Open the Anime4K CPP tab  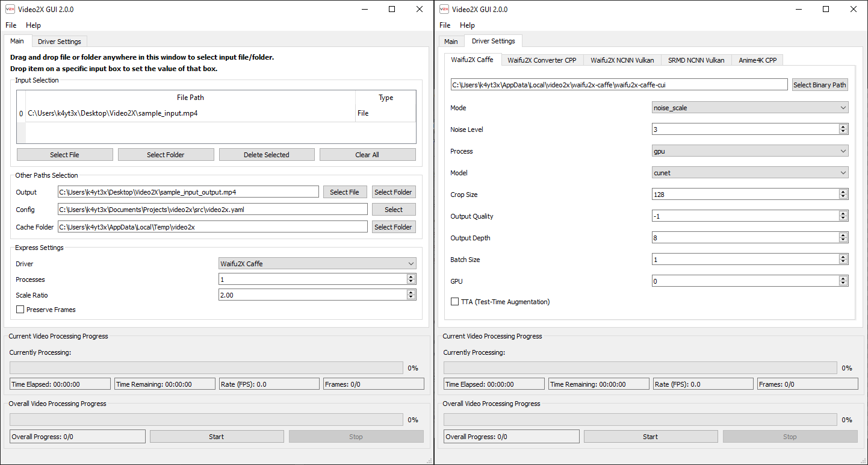coord(758,60)
